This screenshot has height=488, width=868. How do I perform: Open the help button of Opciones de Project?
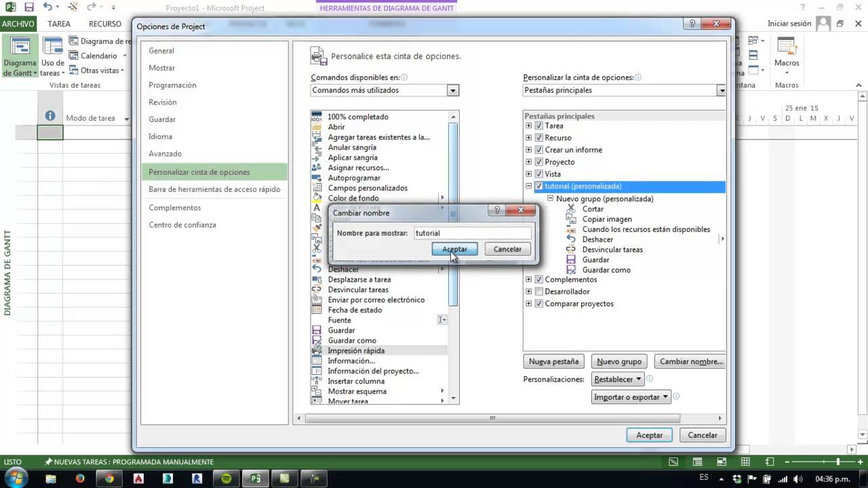point(692,24)
